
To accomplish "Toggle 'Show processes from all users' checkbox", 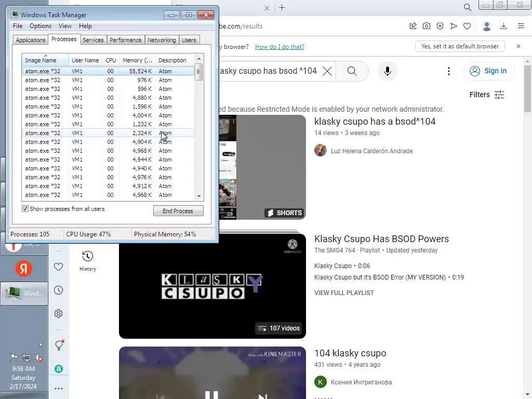I will (25, 209).
